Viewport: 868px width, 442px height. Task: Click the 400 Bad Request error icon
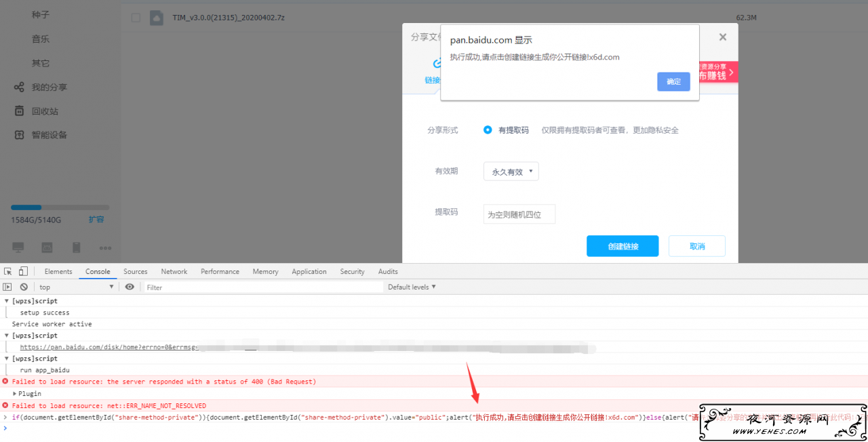tap(5, 382)
